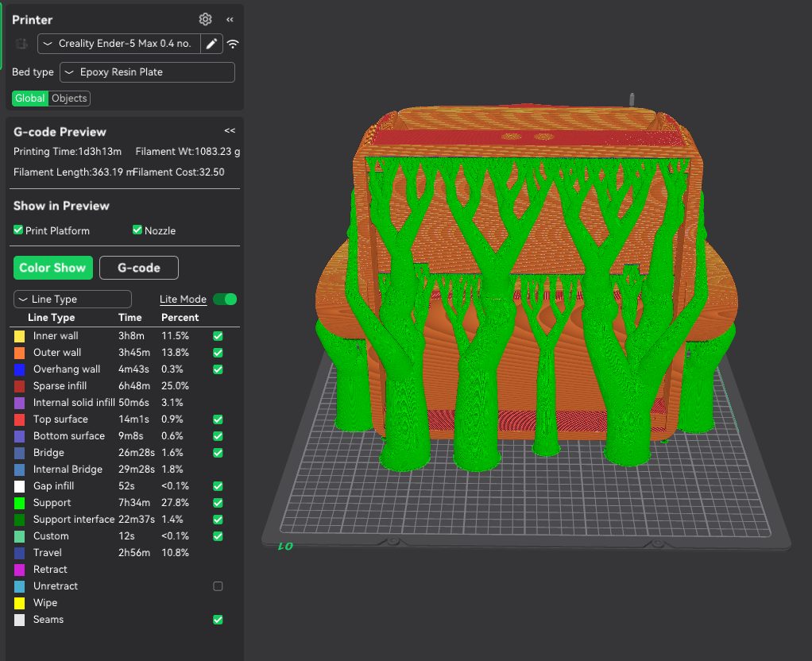Hide Outer wall lines checkbox

tap(218, 352)
